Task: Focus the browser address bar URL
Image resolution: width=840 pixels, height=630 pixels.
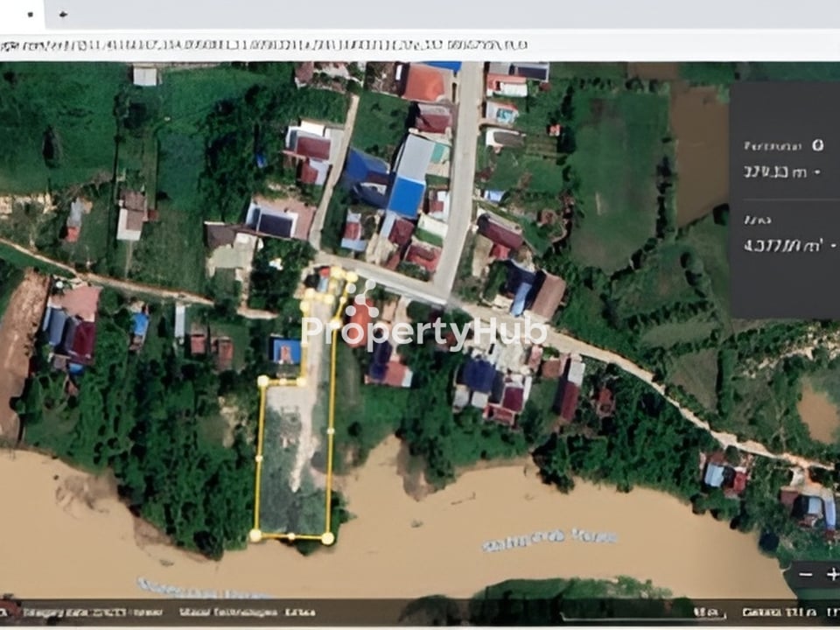Action: point(265,45)
